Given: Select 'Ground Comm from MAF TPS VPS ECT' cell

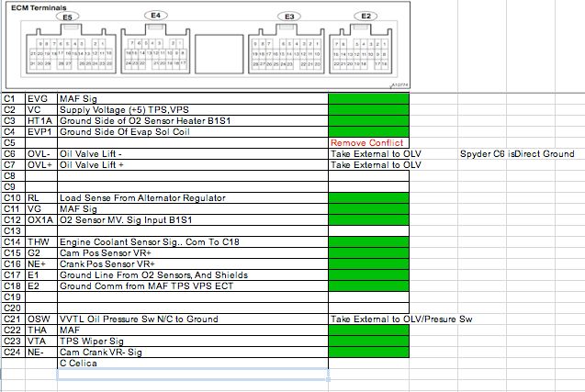Looking at the screenshot, I should click(193, 286).
